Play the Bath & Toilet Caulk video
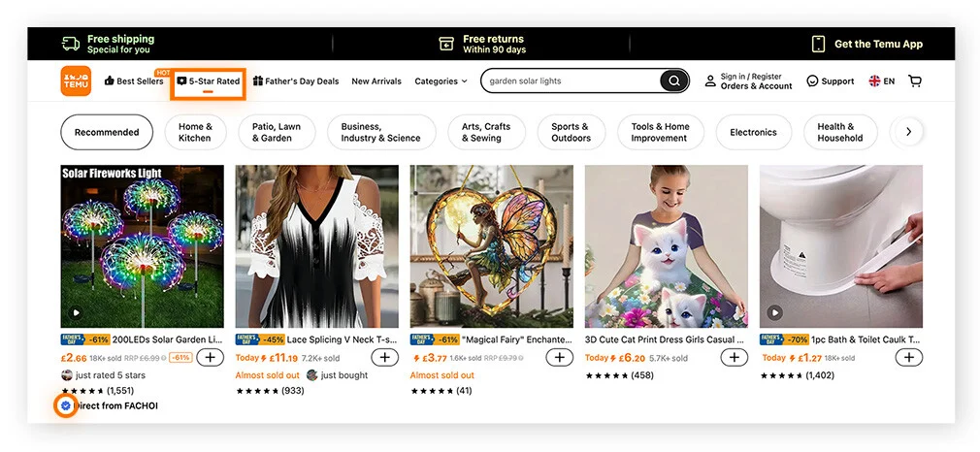The image size is (980, 452). (x=774, y=312)
